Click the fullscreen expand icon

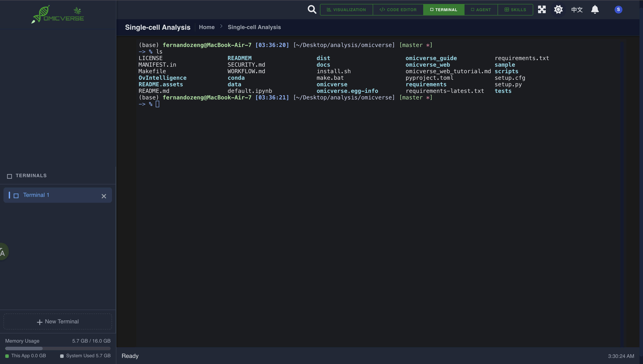coord(542,9)
